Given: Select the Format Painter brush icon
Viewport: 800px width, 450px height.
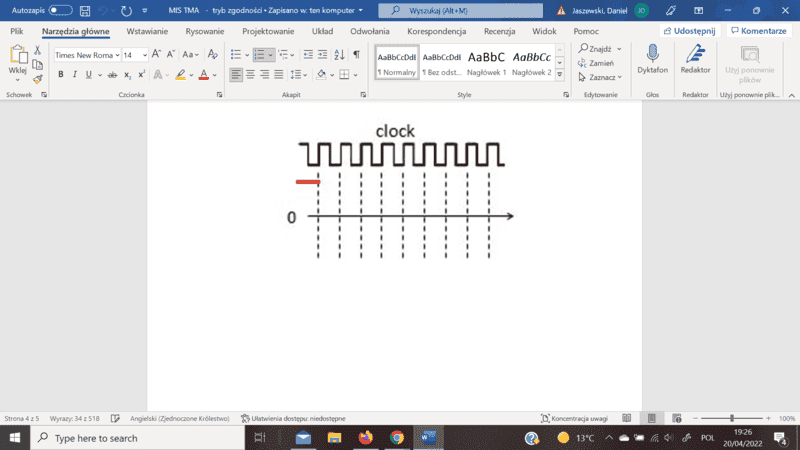Looking at the screenshot, I should click(37, 79).
